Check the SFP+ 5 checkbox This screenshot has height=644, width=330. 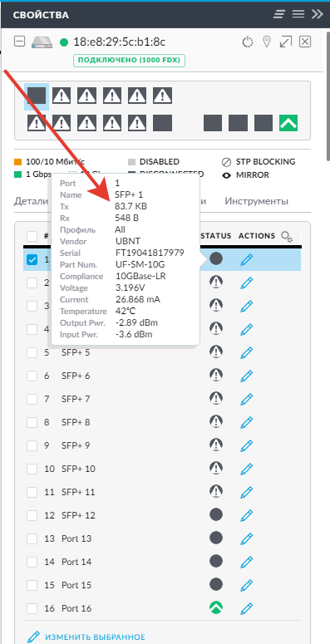32,352
